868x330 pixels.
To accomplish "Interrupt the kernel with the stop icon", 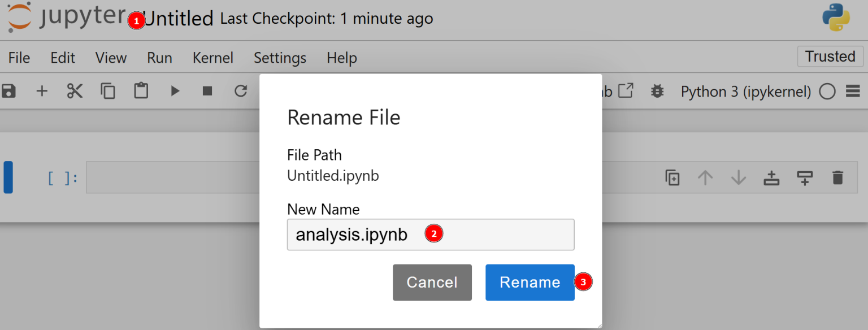I will tap(207, 91).
